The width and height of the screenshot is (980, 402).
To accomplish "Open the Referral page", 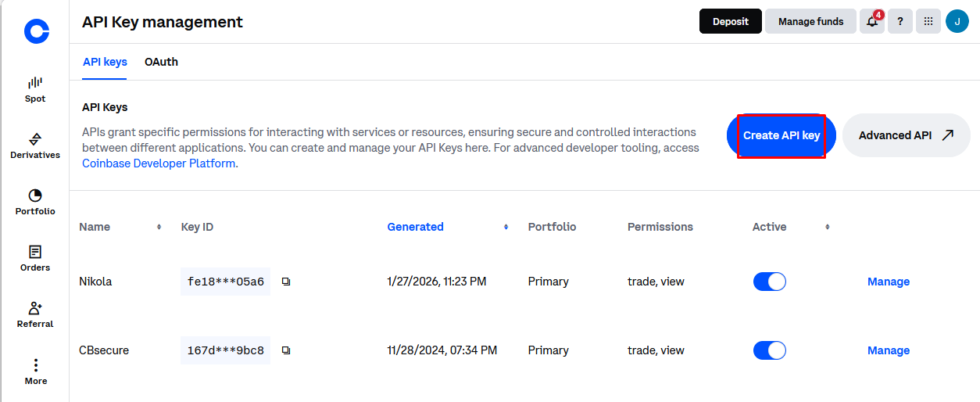I will pos(35,314).
